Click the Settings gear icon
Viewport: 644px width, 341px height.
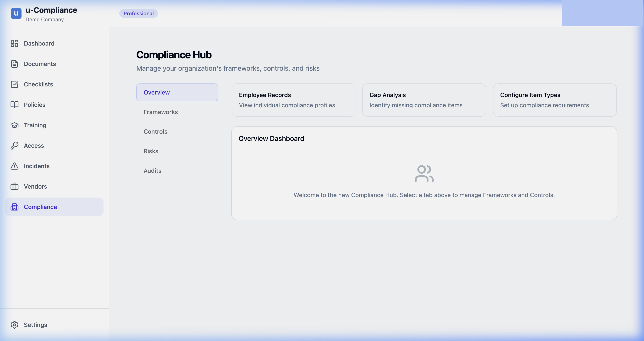click(14, 325)
